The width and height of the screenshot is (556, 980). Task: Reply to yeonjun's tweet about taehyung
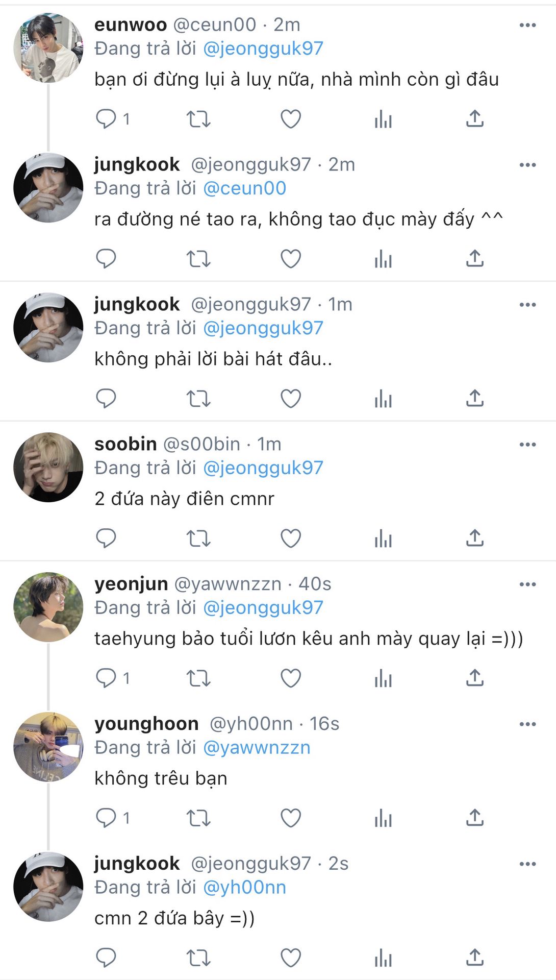point(106,678)
